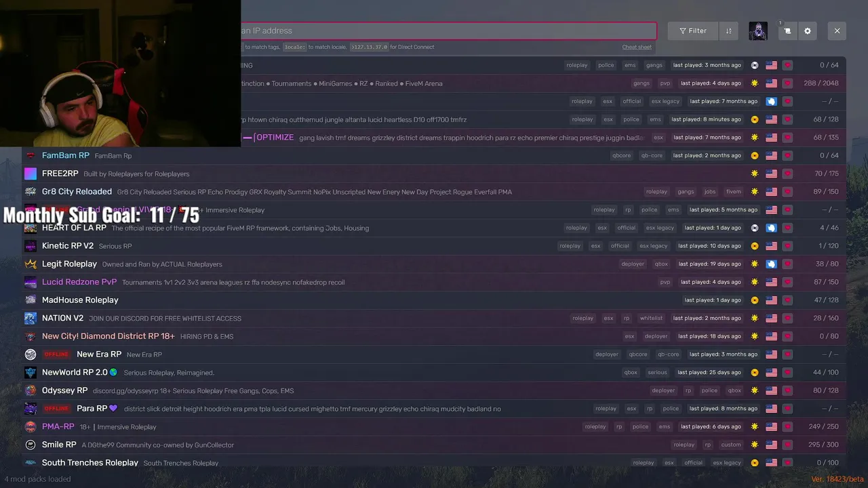Open the user profile avatar
This screenshot has height=488, width=868.
click(x=758, y=30)
